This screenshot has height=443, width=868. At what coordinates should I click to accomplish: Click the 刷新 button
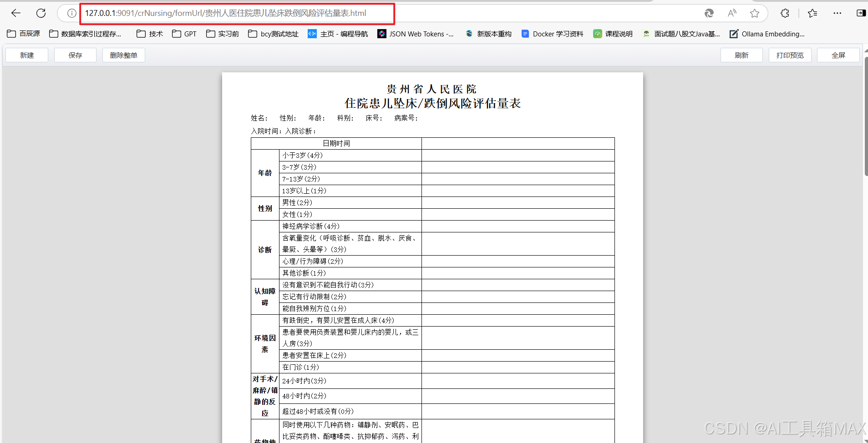[x=741, y=55]
